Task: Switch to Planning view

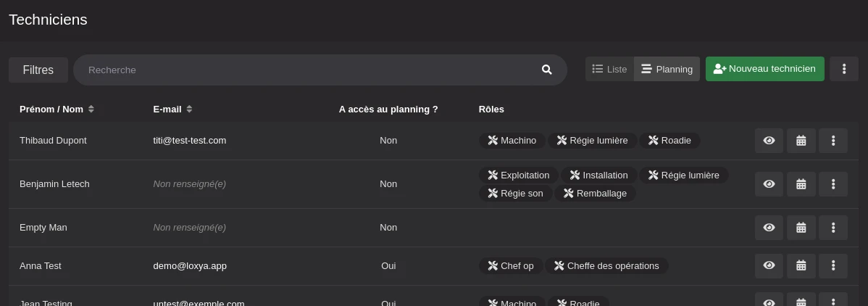Action: click(667, 69)
